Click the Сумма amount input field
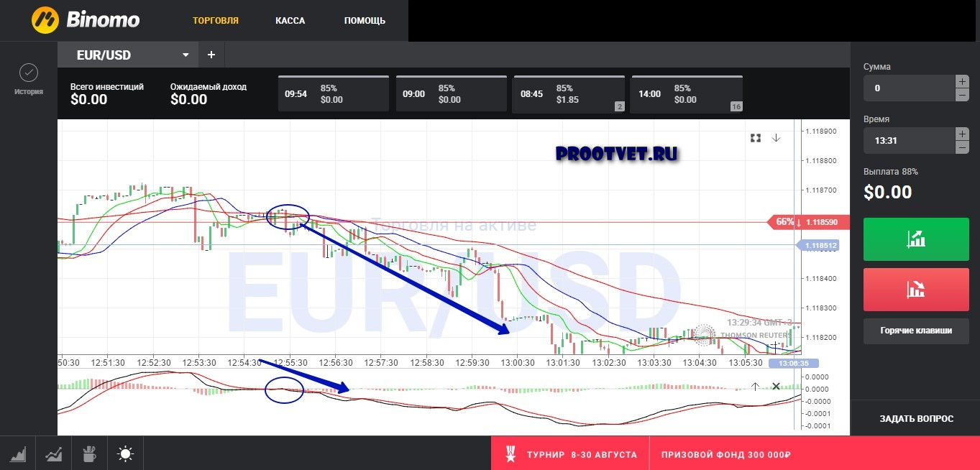The height and width of the screenshot is (470, 980). [909, 88]
